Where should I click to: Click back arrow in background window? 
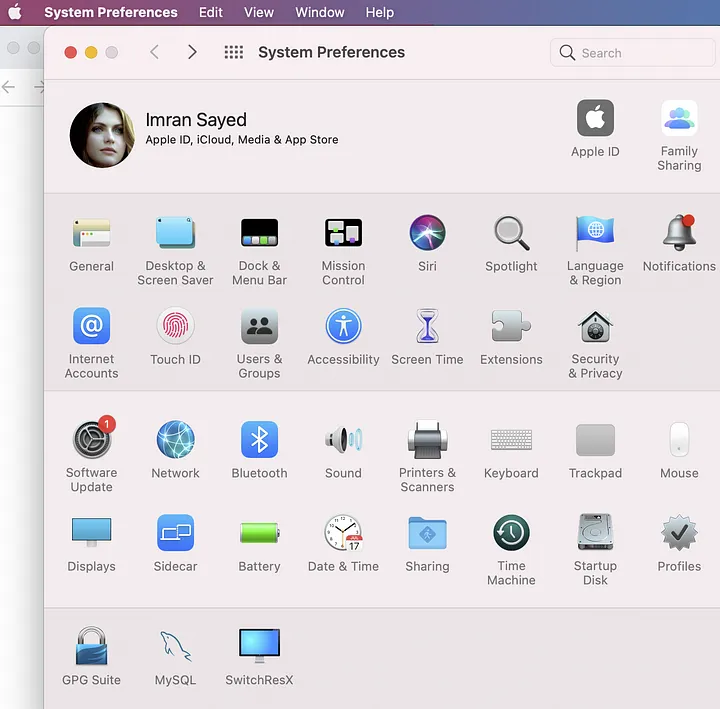pos(8,87)
